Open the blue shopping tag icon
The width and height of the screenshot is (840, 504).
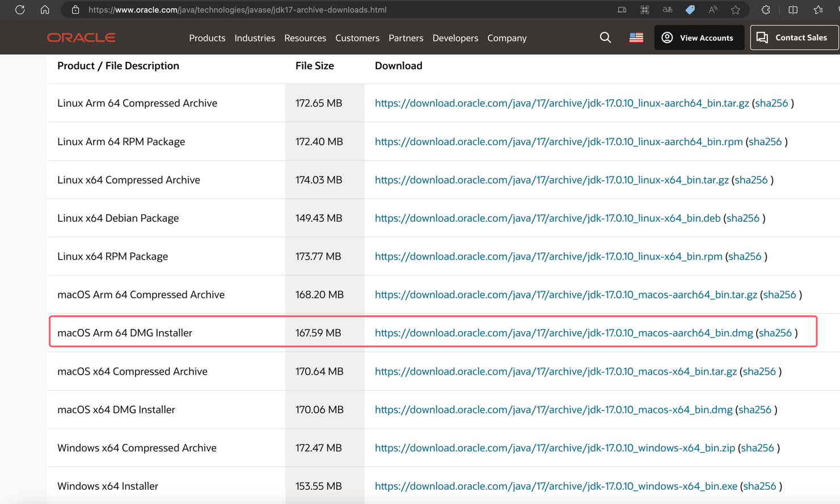point(690,10)
